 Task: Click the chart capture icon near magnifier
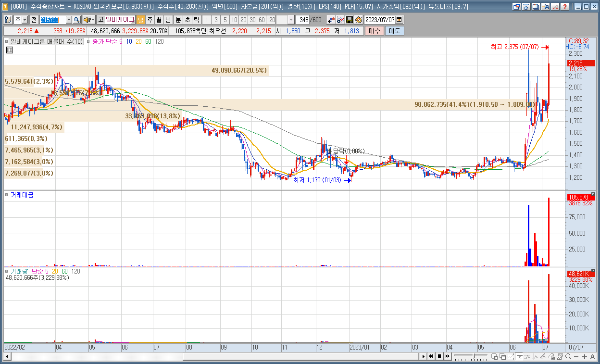pos(560,356)
